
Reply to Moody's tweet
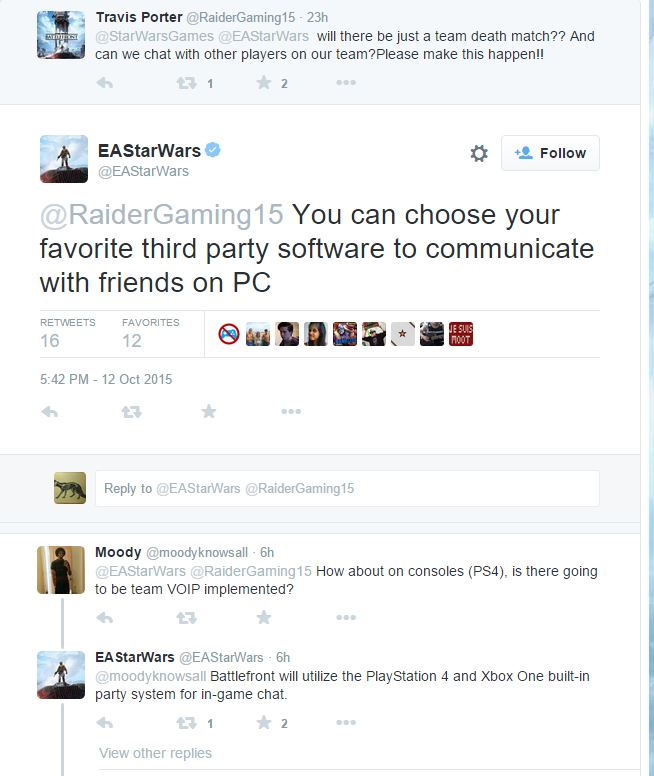[104, 618]
